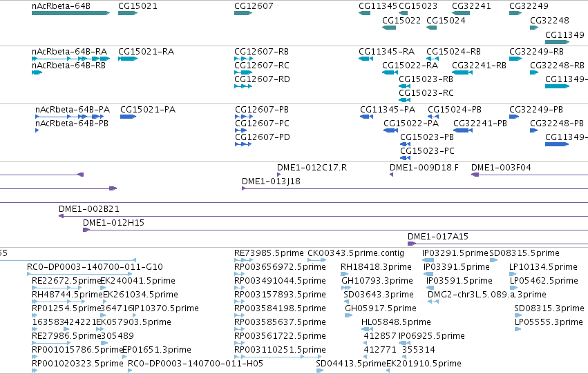Select protein CG12607-PC
Image resolution: width=588 pixels, height=374 pixels.
(262, 124)
